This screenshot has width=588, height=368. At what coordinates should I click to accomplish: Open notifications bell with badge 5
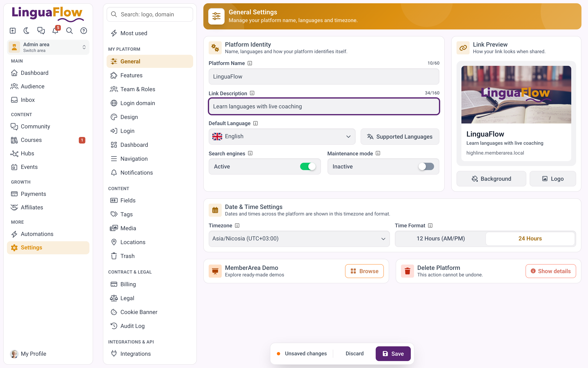pyautogui.click(x=56, y=31)
